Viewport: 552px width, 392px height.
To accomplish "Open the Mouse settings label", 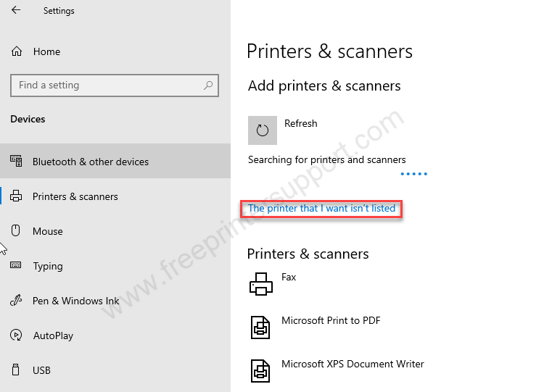I will point(48,231).
